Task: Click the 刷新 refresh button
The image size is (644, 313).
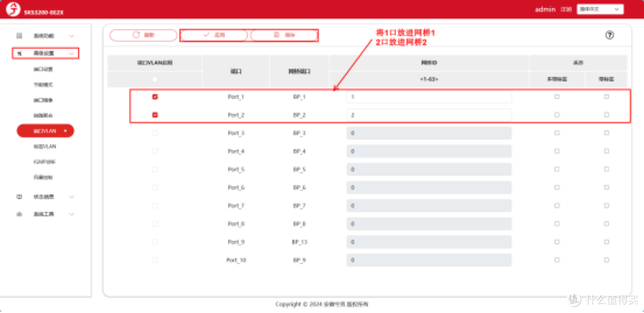Action: 143,35
